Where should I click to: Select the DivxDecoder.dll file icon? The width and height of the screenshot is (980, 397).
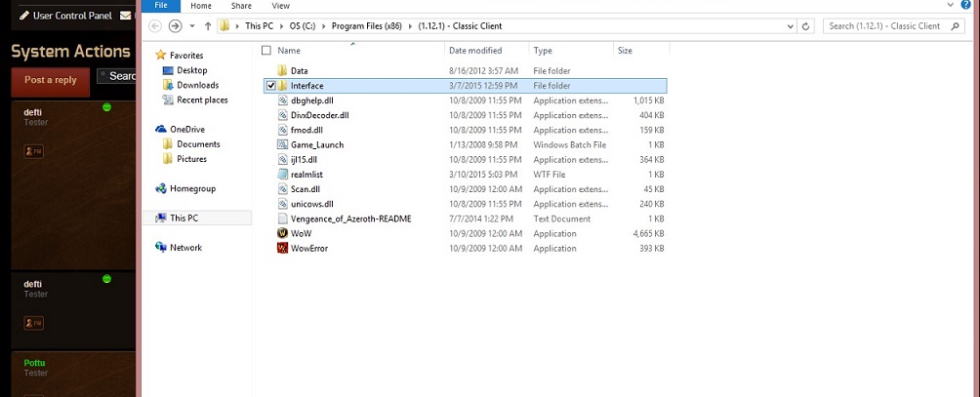click(282, 115)
